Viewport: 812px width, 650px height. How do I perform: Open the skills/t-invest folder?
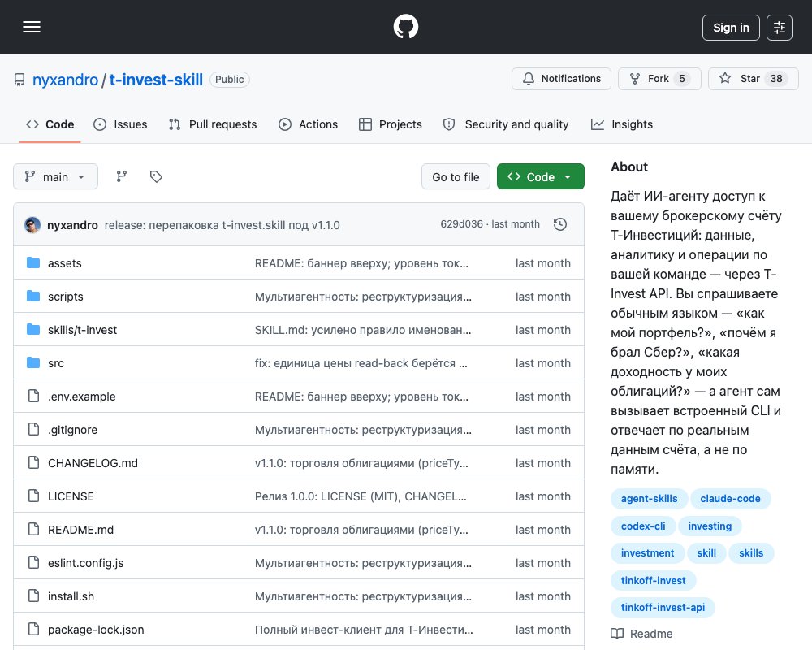pos(82,330)
